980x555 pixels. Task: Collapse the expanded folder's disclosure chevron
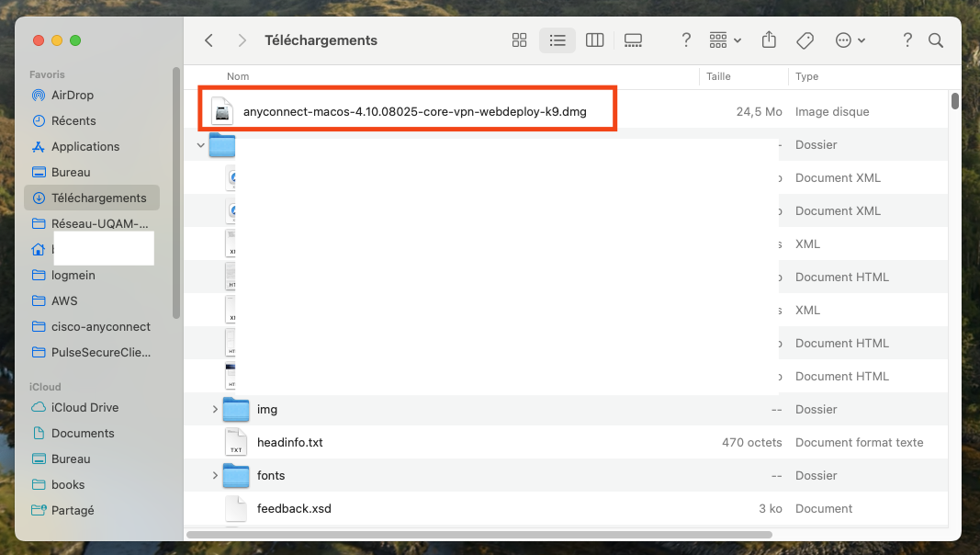click(200, 145)
